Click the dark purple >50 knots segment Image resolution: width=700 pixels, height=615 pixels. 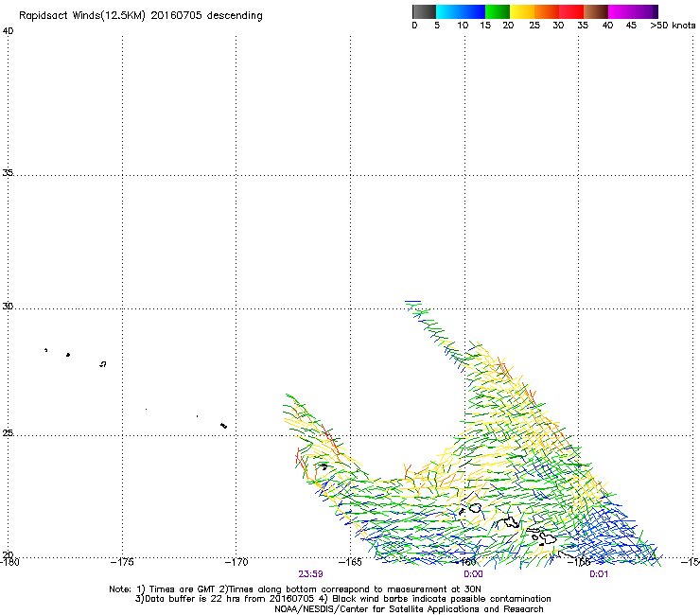click(x=656, y=11)
